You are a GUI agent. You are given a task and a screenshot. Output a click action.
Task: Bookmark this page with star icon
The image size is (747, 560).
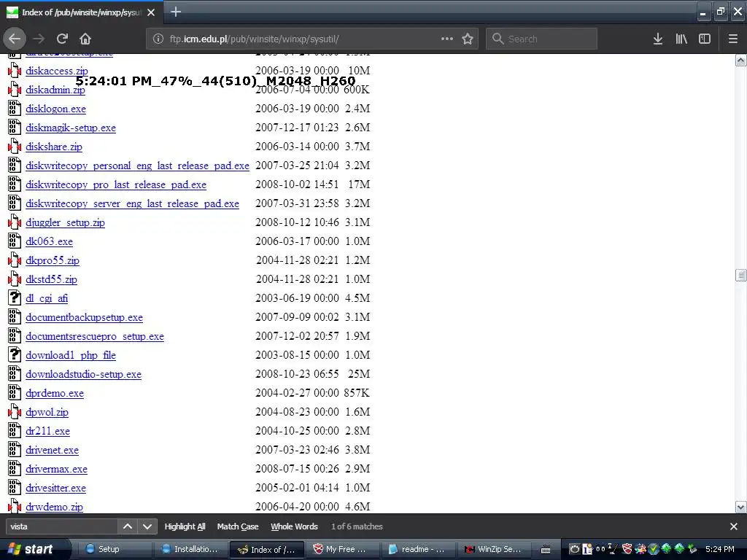point(468,39)
